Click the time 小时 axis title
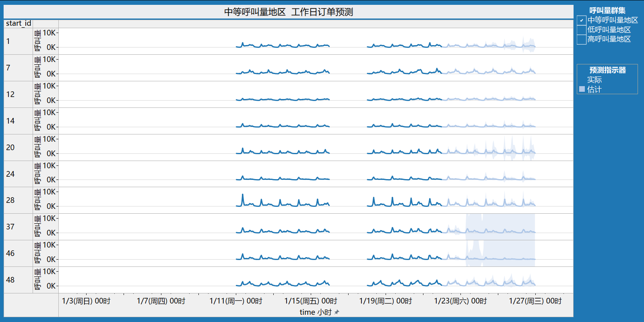Image resolution: width=644 pixels, height=322 pixels. click(x=316, y=312)
